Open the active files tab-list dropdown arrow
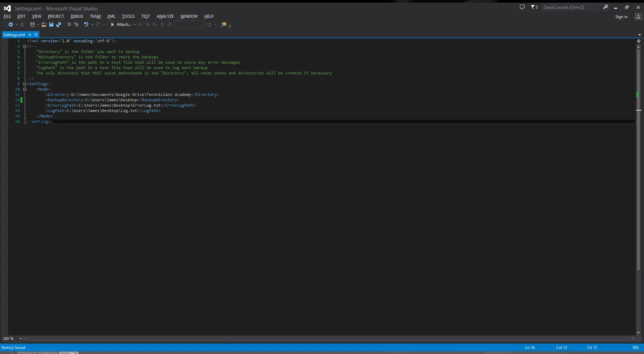Viewport: 644px width, 354px height. tap(639, 35)
